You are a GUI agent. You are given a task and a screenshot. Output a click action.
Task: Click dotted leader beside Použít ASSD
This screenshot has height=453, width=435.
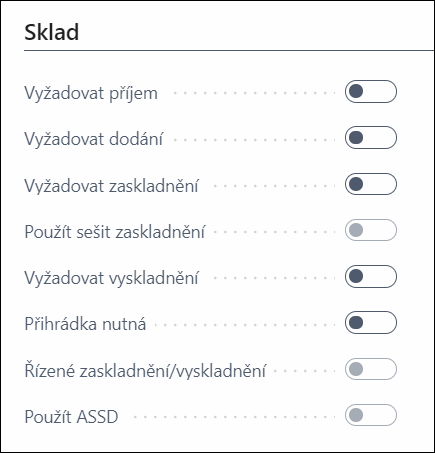234,417
